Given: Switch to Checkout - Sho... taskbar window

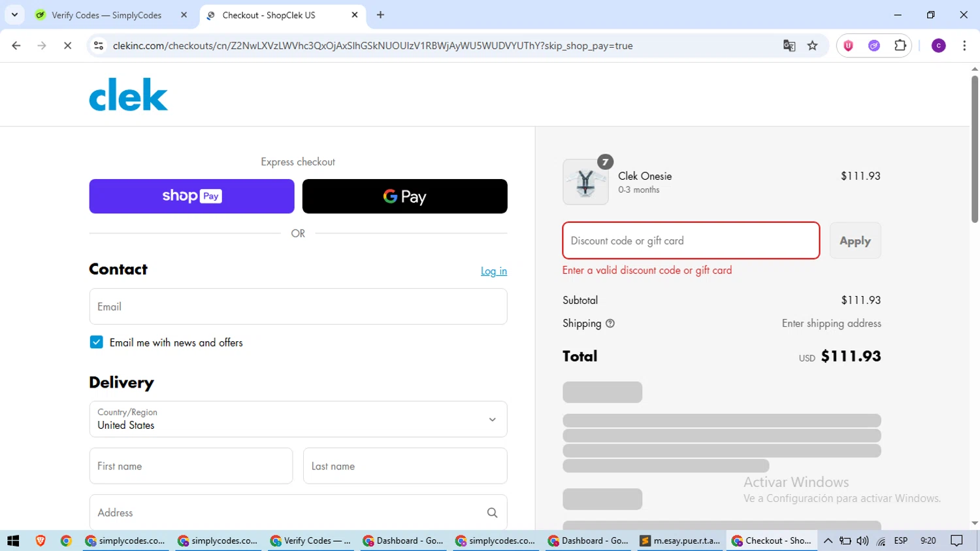Looking at the screenshot, I should 773,541.
